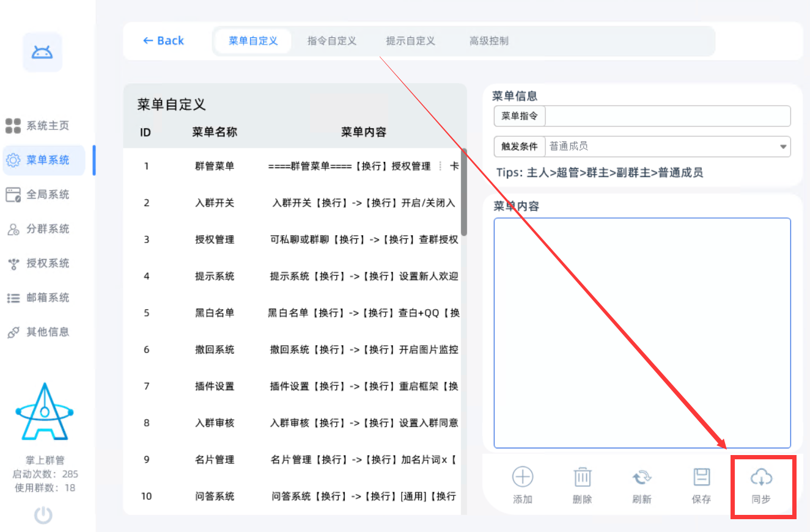Expand the 触发条件 dropdown arrow

pyautogui.click(x=783, y=147)
